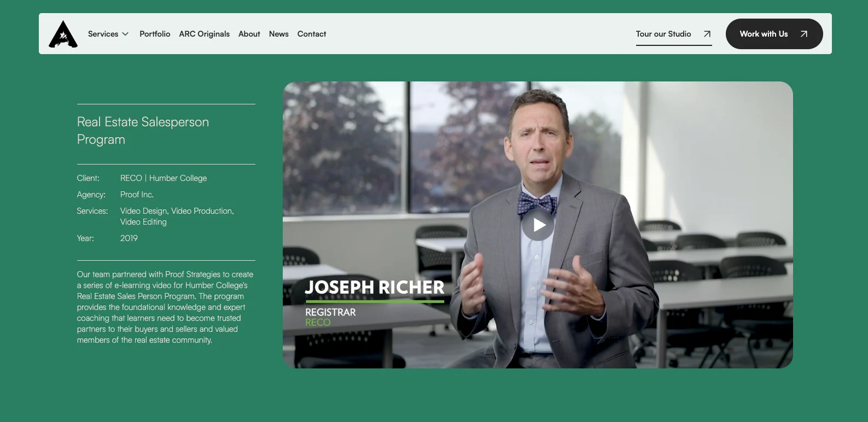Viewport: 868px width, 422px height.
Task: Play the Joseph Richer video
Action: click(538, 225)
